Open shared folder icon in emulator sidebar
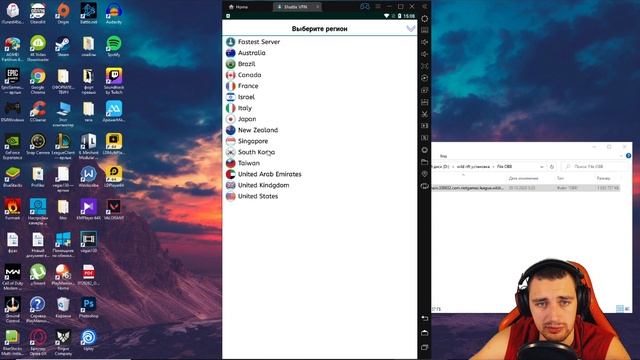Screen dimensions: 640x360 click(x=424, y=162)
